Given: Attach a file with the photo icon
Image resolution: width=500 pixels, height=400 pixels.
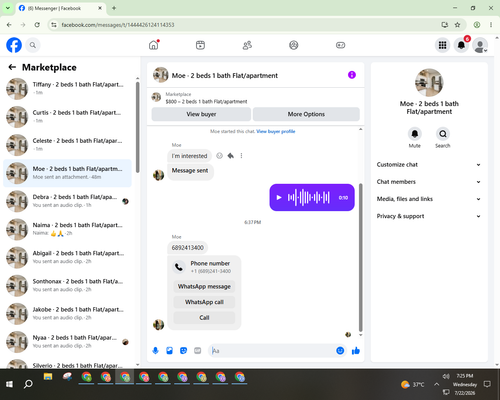Looking at the screenshot, I should (x=169, y=351).
